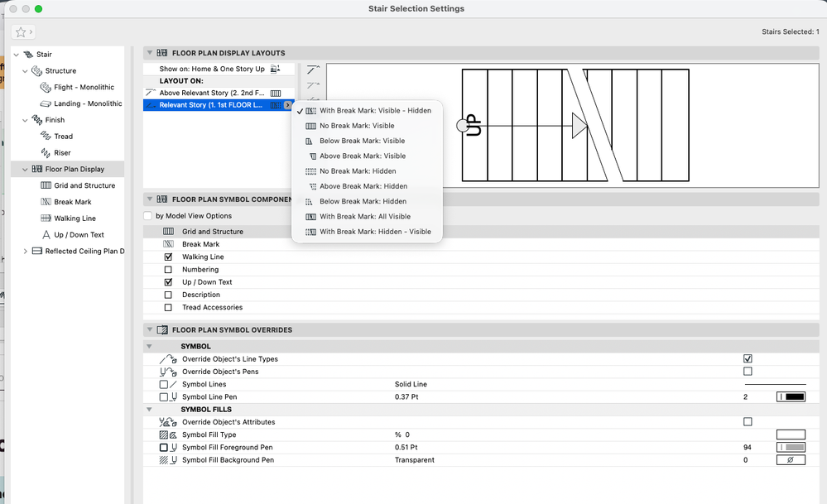The height and width of the screenshot is (504, 827).
Task: Open Relevant Story layout popup arrow
Action: 287,105
